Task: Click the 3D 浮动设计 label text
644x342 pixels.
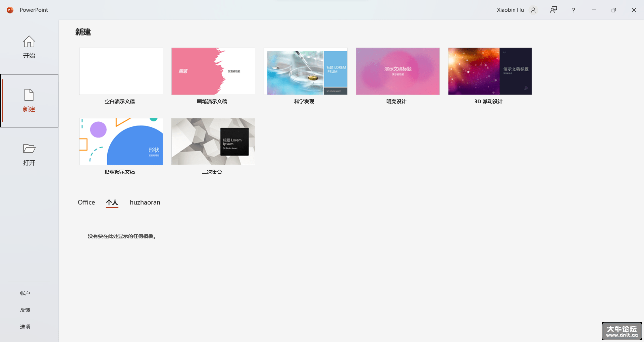Action: tap(488, 102)
